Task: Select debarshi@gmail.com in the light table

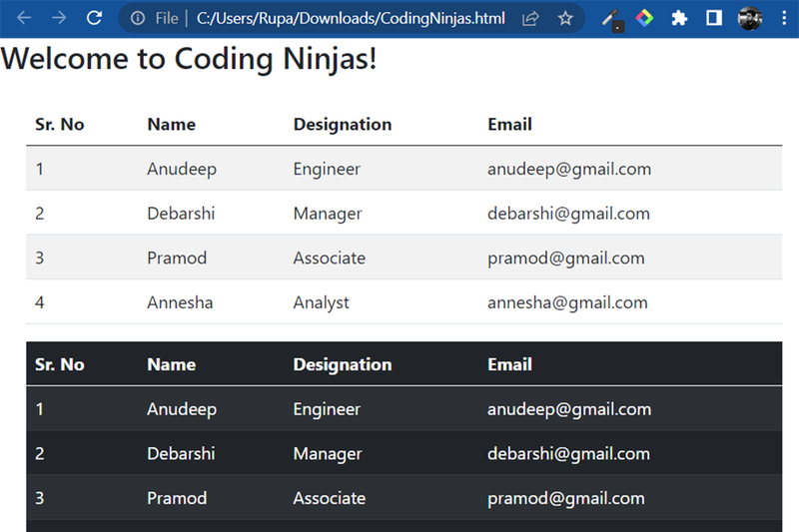Action: (x=568, y=214)
